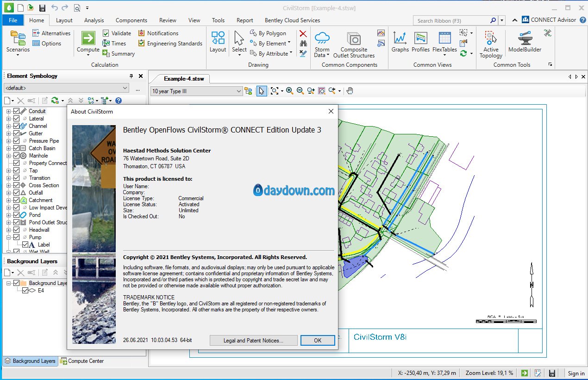Switch to the Components ribbon tab

click(x=131, y=20)
